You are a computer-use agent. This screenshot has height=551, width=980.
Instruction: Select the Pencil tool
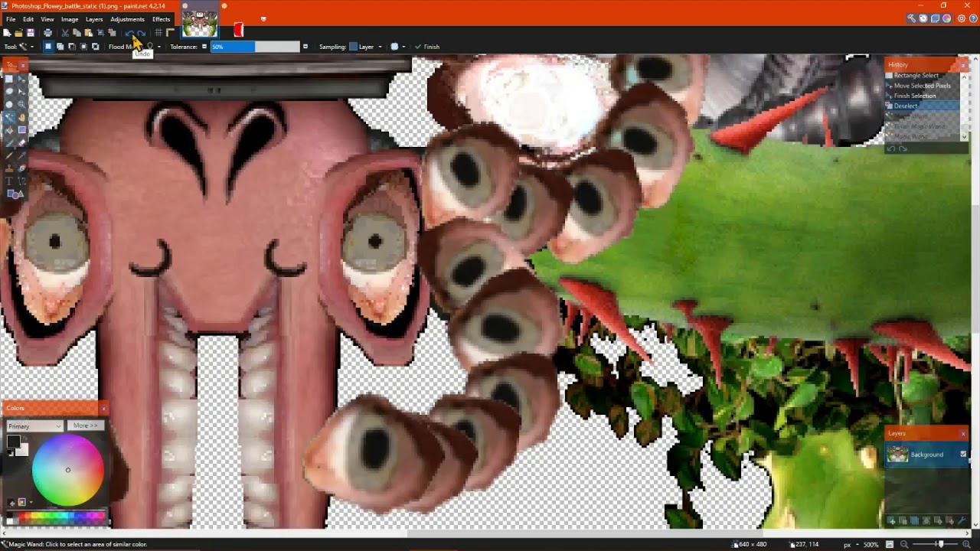[x=9, y=155]
